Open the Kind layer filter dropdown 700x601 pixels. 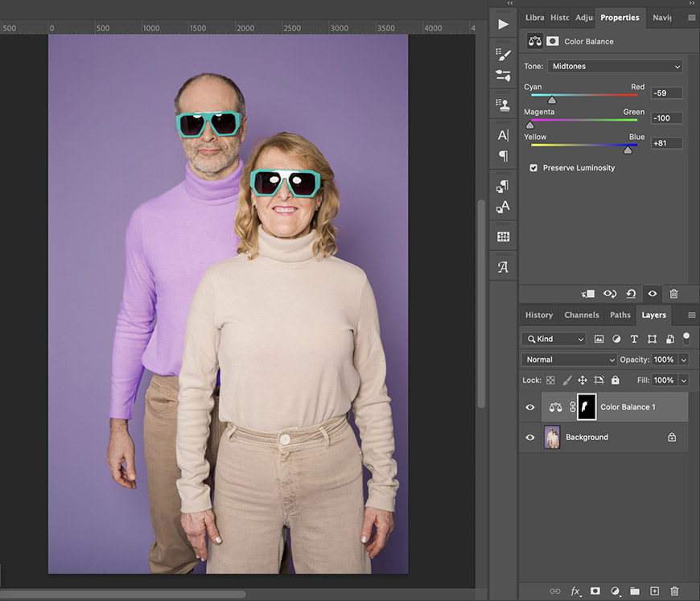click(554, 339)
